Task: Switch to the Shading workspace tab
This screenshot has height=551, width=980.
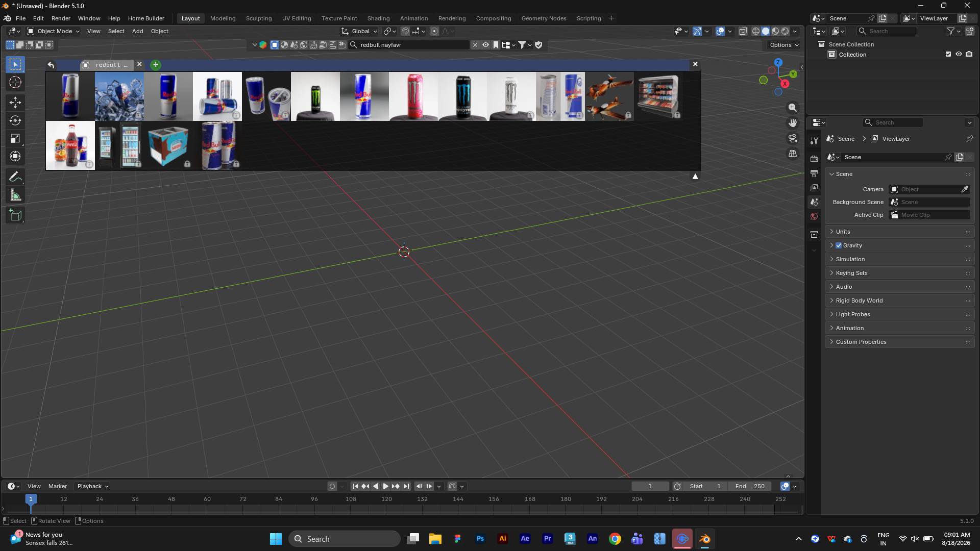Action: point(378,18)
